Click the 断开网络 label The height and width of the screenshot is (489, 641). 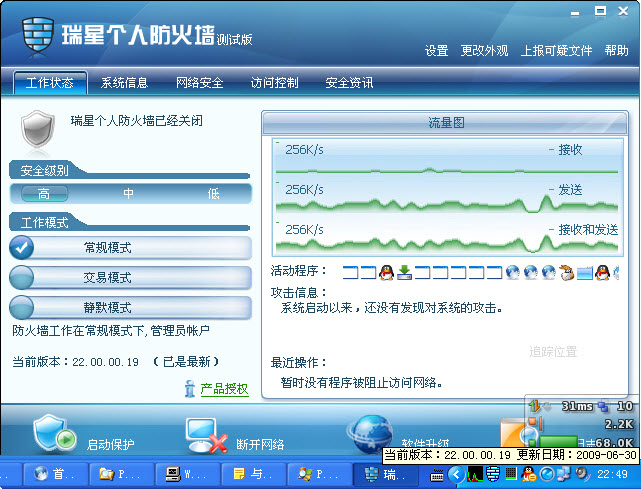tap(260, 444)
